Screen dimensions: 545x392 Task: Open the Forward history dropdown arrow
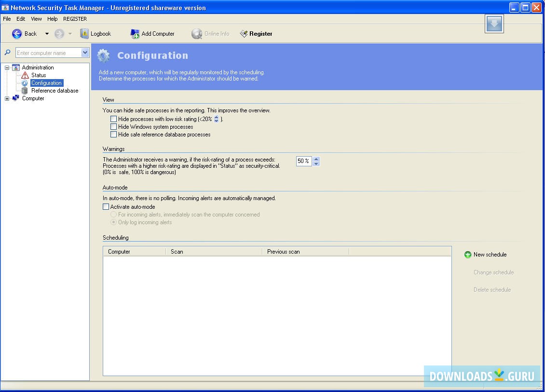(x=70, y=34)
